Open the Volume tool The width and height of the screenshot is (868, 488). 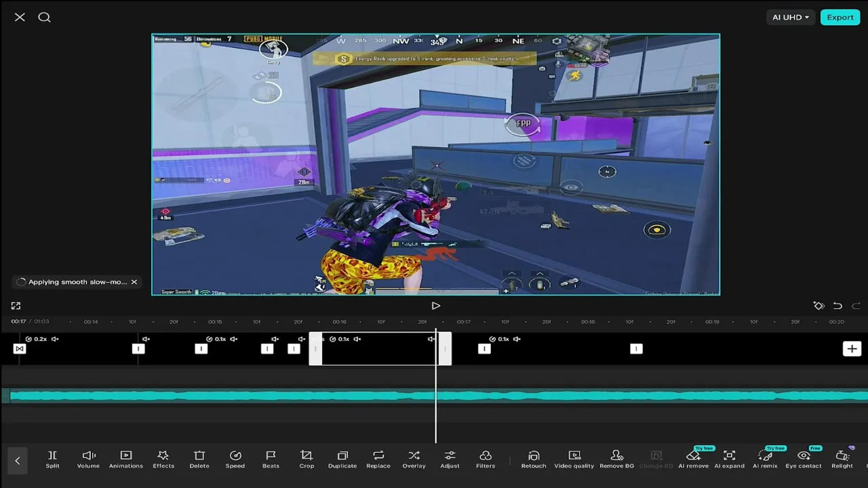88,459
